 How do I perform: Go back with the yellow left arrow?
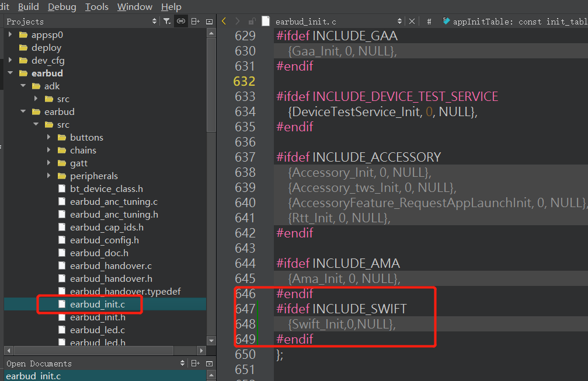pyautogui.click(x=224, y=21)
